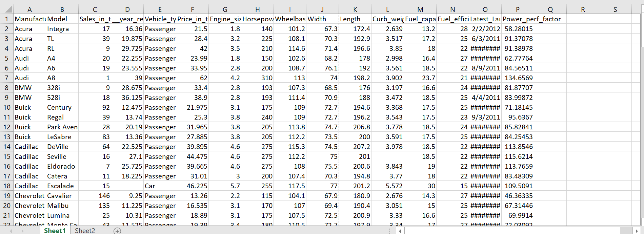The height and width of the screenshot is (234, 644).
Task: Select the 'LeSabre' cell
Action: (62, 137)
